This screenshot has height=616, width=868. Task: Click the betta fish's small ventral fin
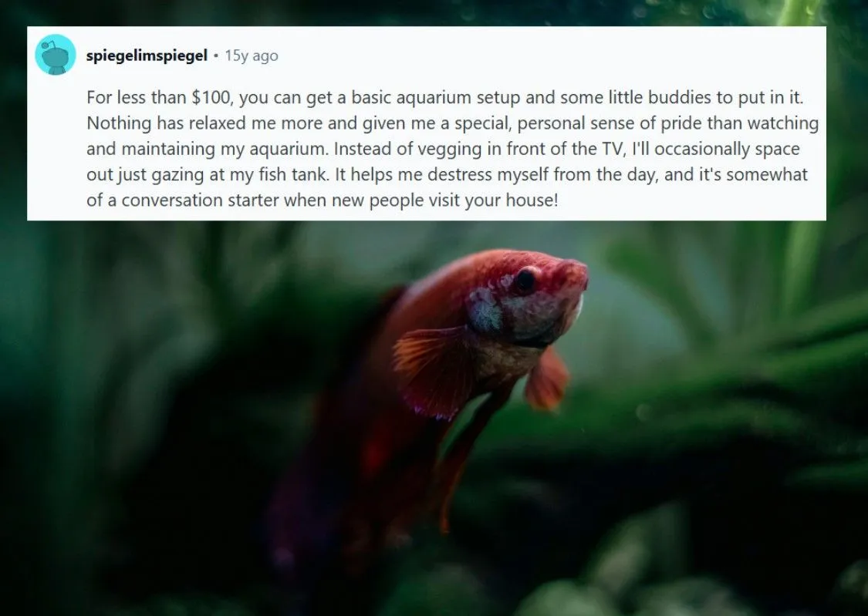pyautogui.click(x=547, y=379)
